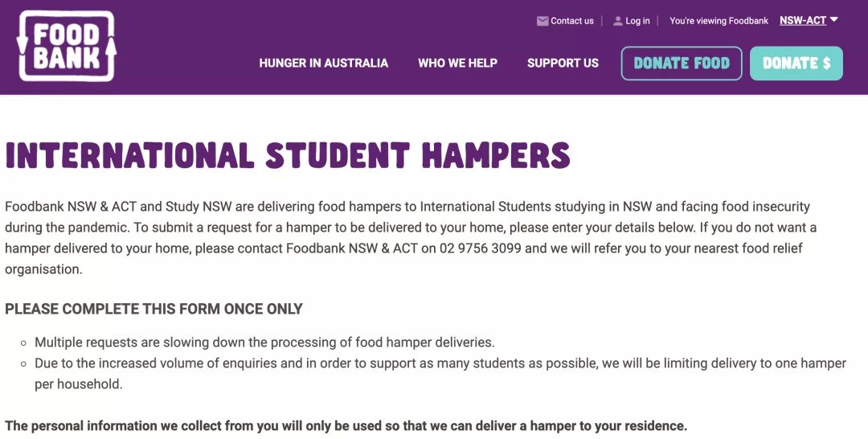Open the Hunger in Australia menu
Screen dimensions: 868x439
pyautogui.click(x=323, y=63)
